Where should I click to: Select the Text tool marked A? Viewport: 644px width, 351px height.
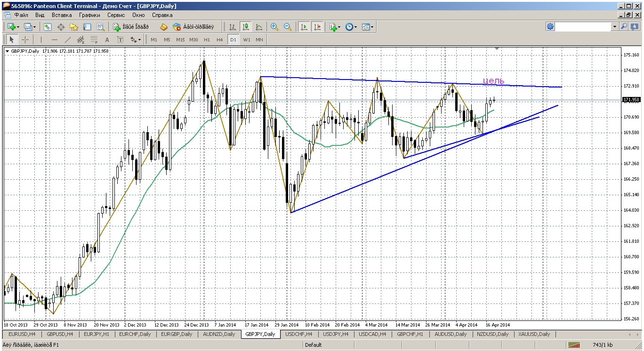107,40
